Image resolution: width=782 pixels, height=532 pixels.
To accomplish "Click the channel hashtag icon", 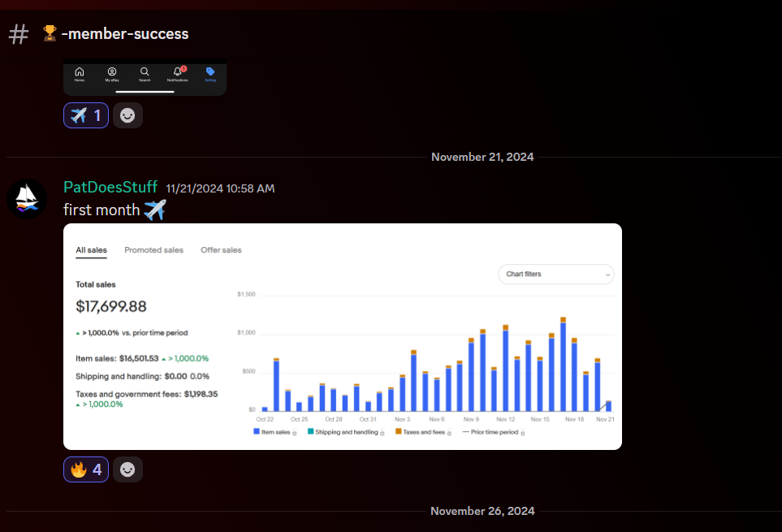I will coord(19,34).
